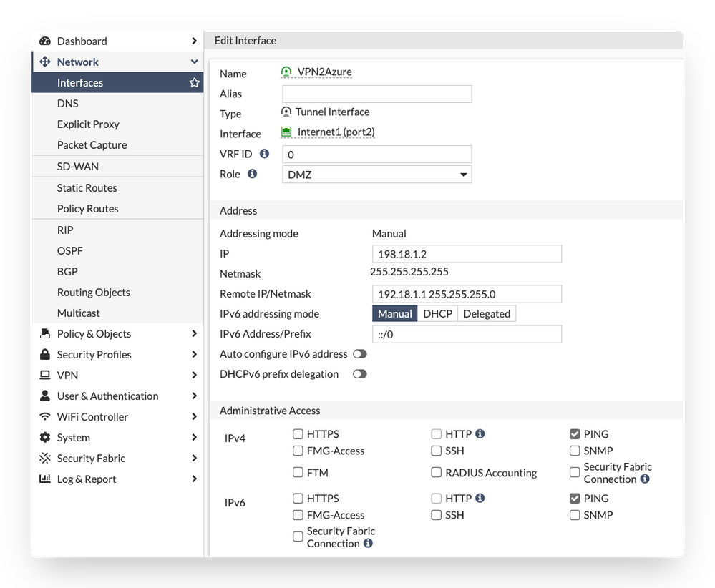Expand the VPN menu chevron

[194, 375]
